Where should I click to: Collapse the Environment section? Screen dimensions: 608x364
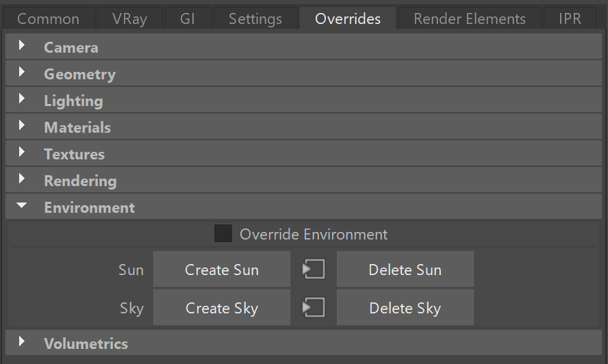click(22, 205)
